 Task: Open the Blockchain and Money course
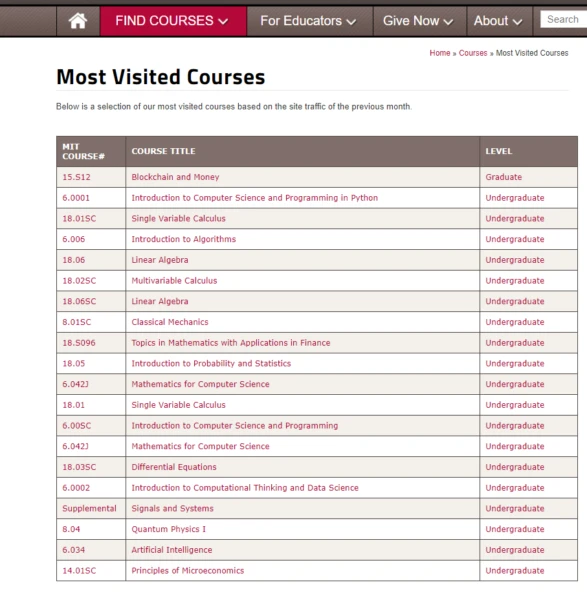pos(175,177)
